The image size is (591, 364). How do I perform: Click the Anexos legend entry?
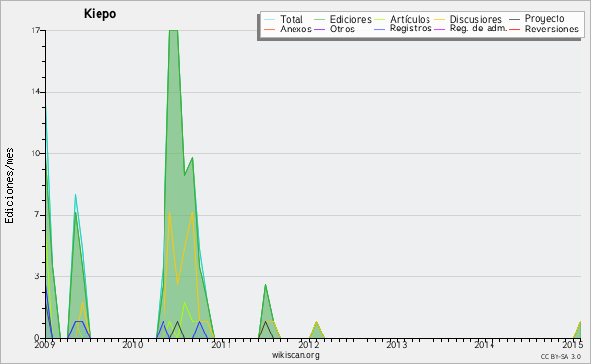click(x=288, y=29)
